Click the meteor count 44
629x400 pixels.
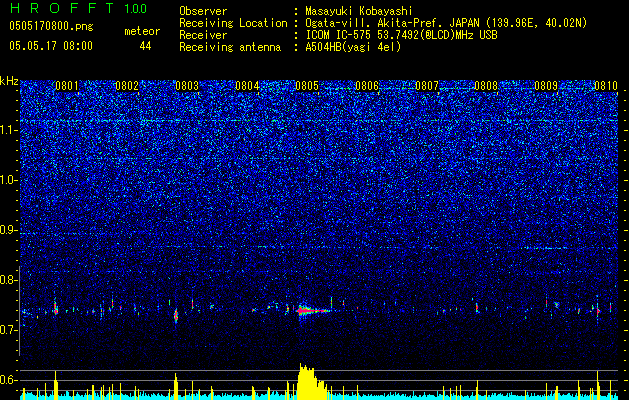(145, 46)
